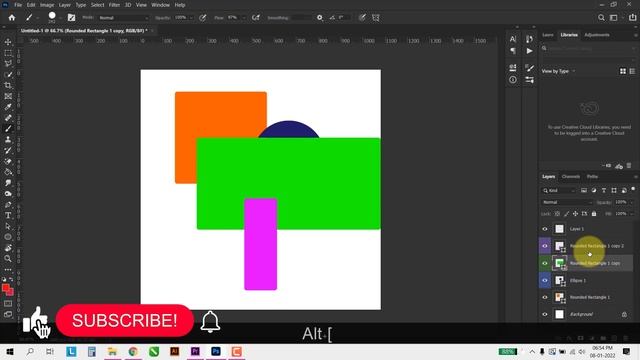Hide Rounded Rectangle 1 copy 2 layer
This screenshot has width=640, height=360.
click(545, 246)
